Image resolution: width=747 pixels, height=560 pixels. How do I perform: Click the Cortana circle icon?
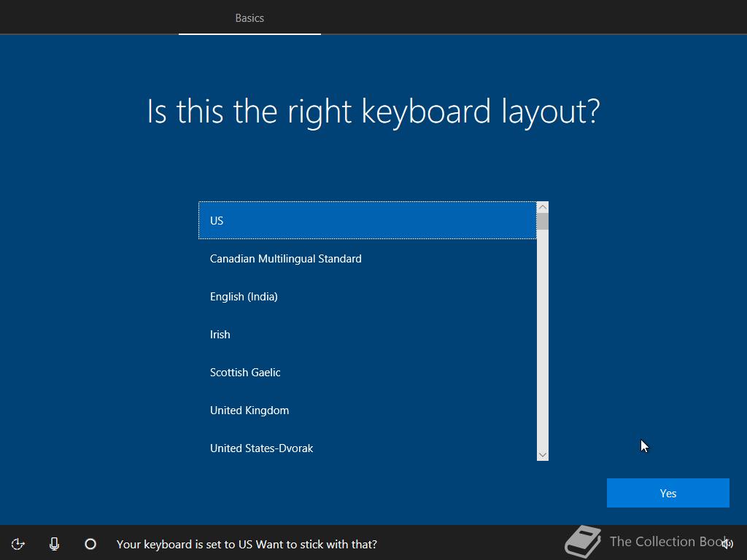click(x=90, y=544)
